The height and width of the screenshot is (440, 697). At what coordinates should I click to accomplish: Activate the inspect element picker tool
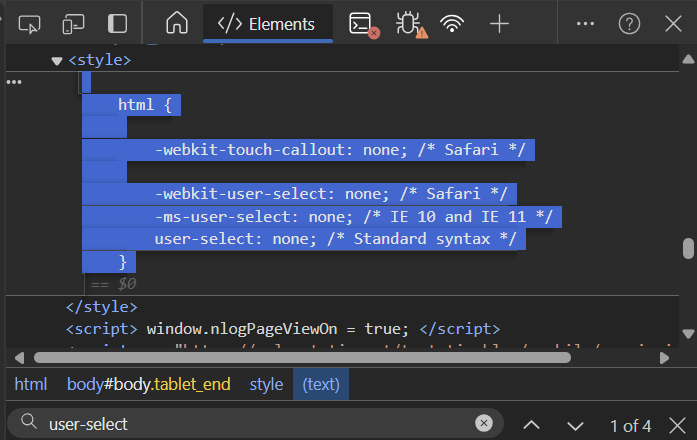pos(29,24)
